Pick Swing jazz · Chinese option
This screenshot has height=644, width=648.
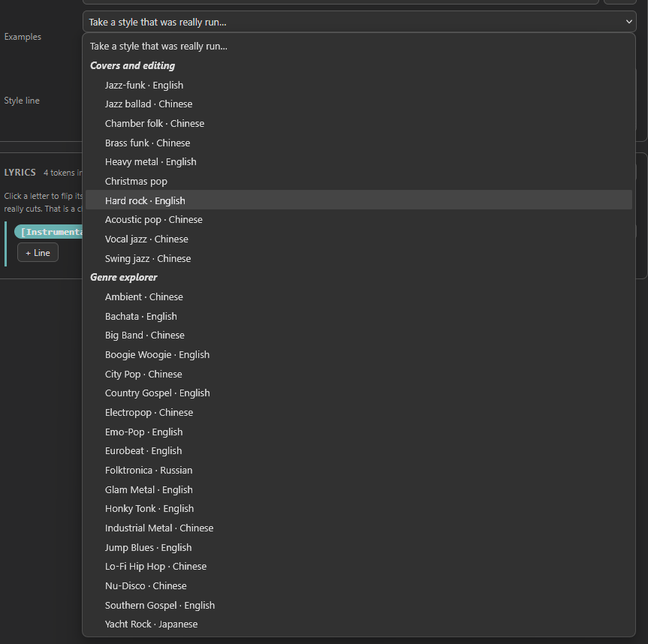tap(359, 259)
